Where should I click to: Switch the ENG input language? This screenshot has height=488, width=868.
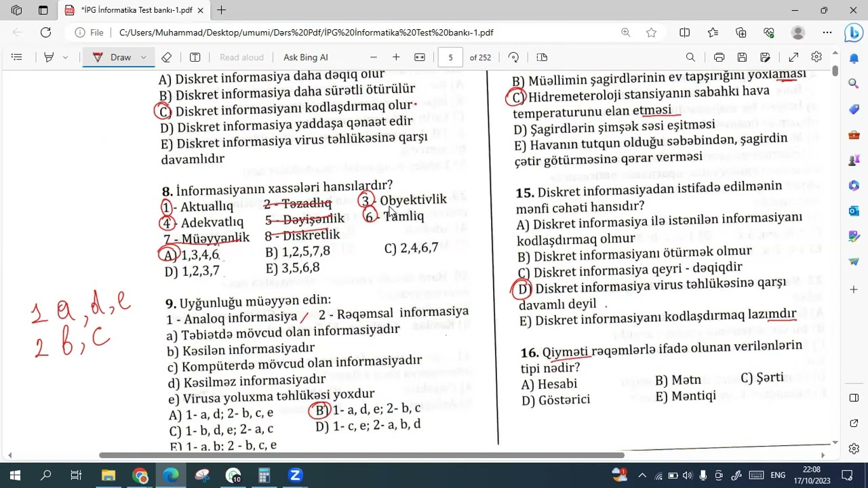778,475
